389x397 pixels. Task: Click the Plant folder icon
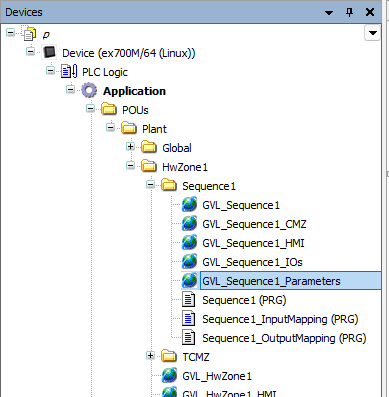[x=129, y=128]
